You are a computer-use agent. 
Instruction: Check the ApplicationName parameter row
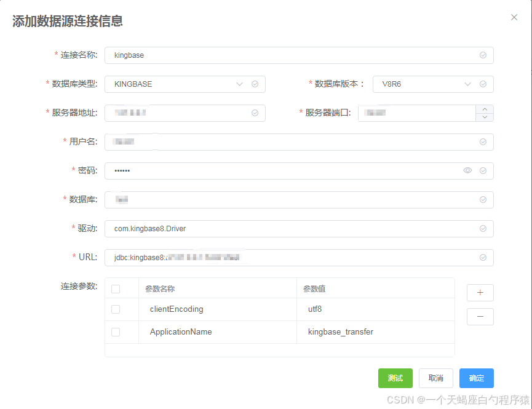tap(116, 332)
